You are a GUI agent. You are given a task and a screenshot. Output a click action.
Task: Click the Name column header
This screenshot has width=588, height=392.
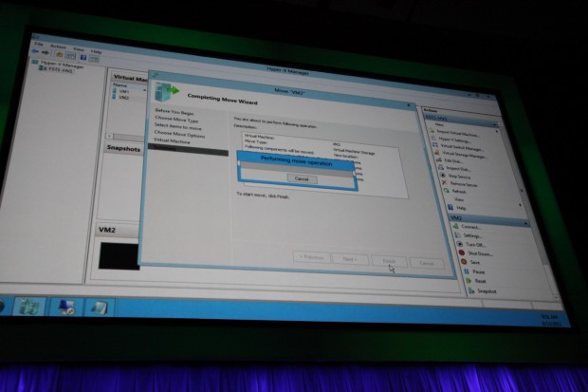(120, 85)
